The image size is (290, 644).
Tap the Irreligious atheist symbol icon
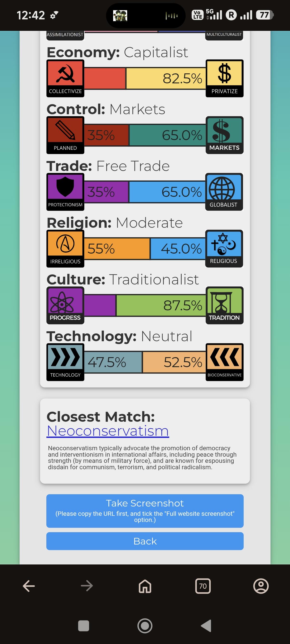[65, 244]
